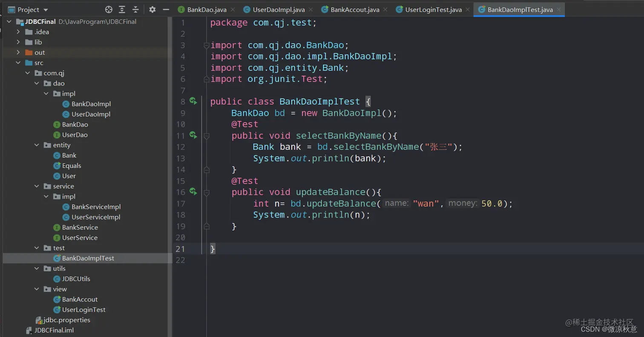Image resolution: width=644 pixels, height=337 pixels.
Task: Collapse the utils package
Action: [x=37, y=268]
